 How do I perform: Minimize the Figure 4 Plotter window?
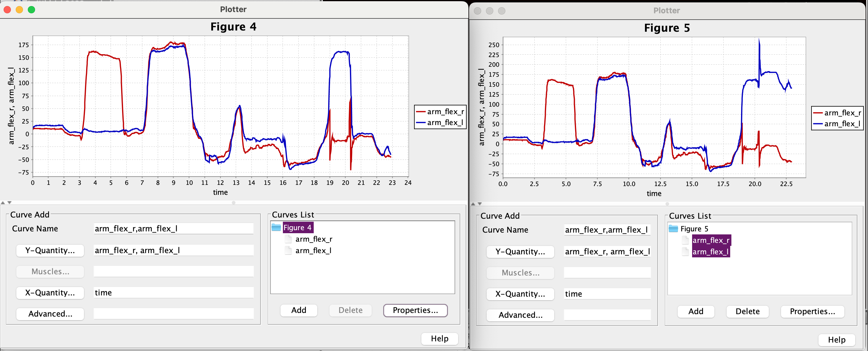(19, 10)
